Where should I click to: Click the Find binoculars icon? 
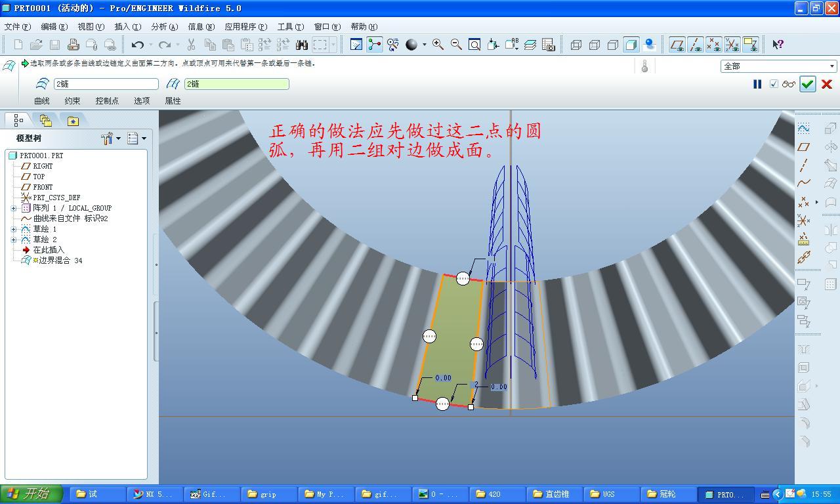point(302,45)
